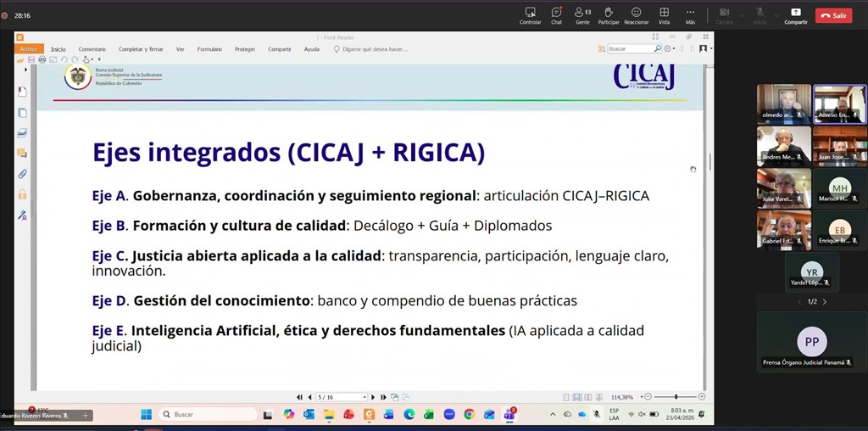Screen dimensions: 868x431
Task: Open the page number dropdown showing 5 / 16
Action: tap(364, 397)
